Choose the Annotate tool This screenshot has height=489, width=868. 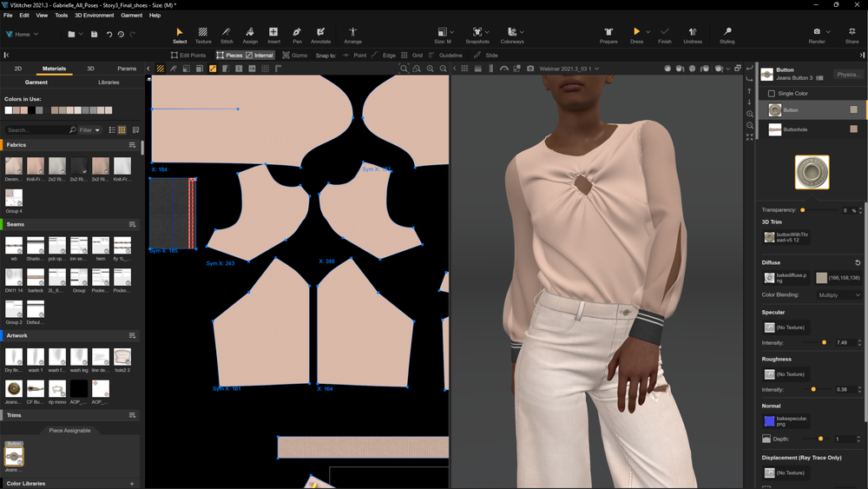[x=320, y=34]
